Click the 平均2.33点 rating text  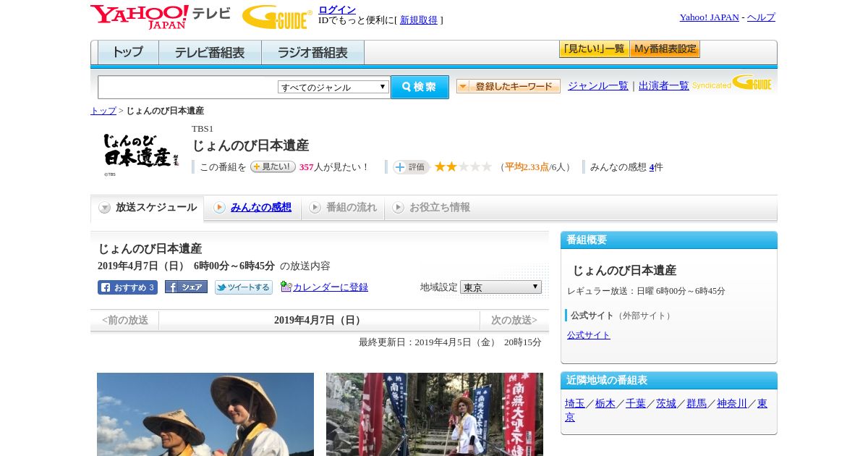[527, 167]
